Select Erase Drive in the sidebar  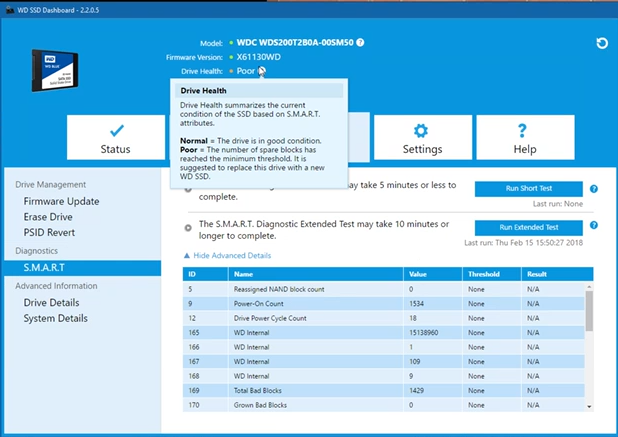pos(48,217)
